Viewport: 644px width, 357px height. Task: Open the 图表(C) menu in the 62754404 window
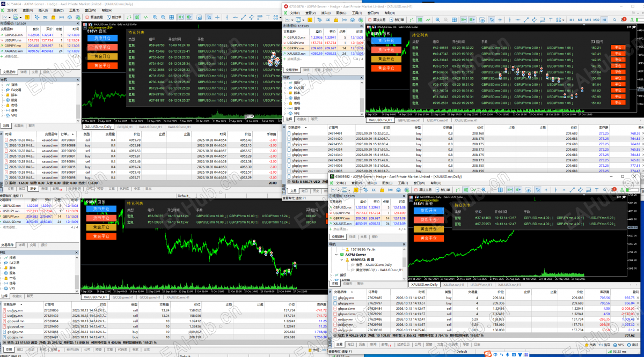(x=58, y=10)
